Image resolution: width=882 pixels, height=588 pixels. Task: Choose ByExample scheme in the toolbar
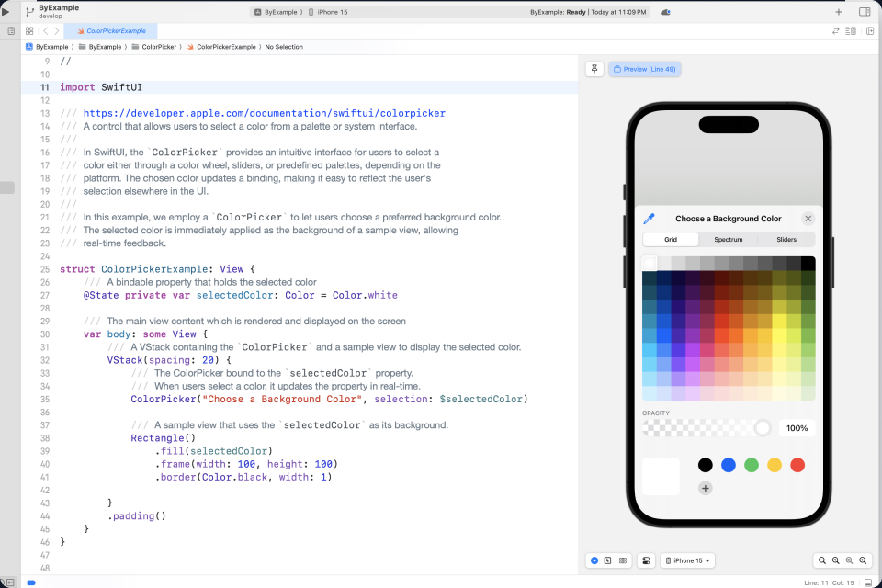tap(277, 12)
